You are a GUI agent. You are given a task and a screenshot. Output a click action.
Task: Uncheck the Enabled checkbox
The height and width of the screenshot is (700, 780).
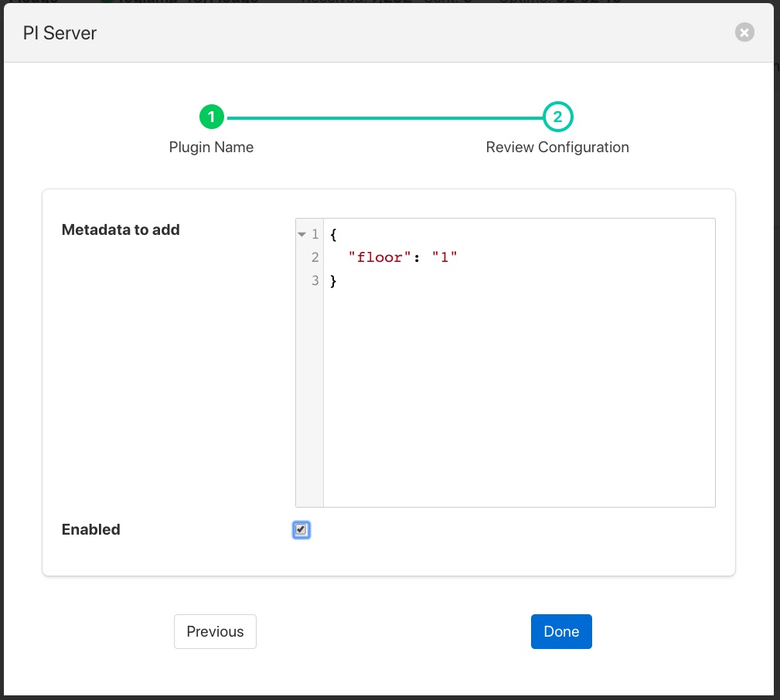pos(301,530)
